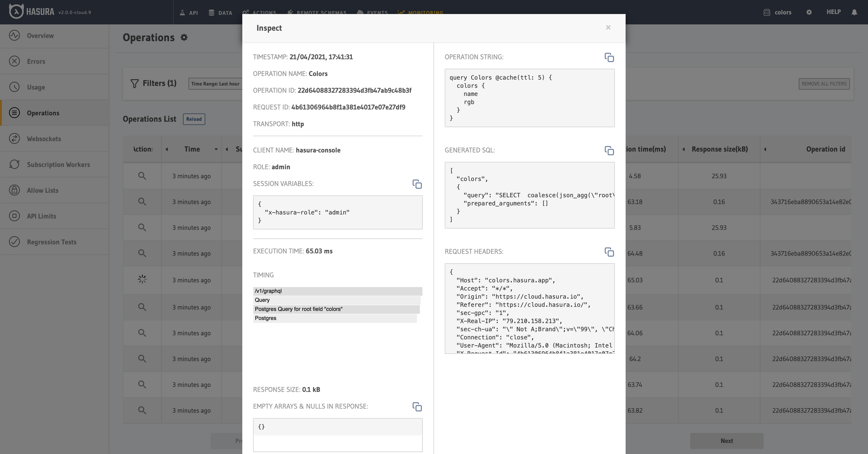Open the Time Range: Last hour filter dropdown

(x=216, y=84)
